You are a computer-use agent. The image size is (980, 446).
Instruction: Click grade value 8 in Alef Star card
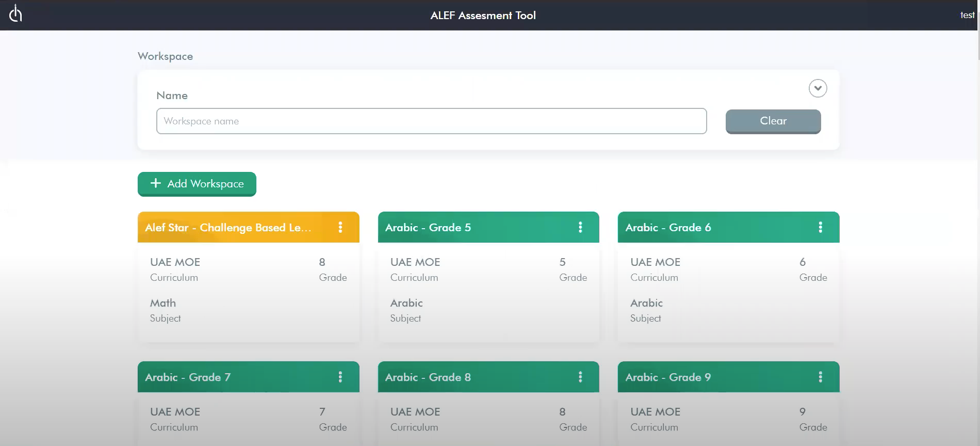coord(322,262)
